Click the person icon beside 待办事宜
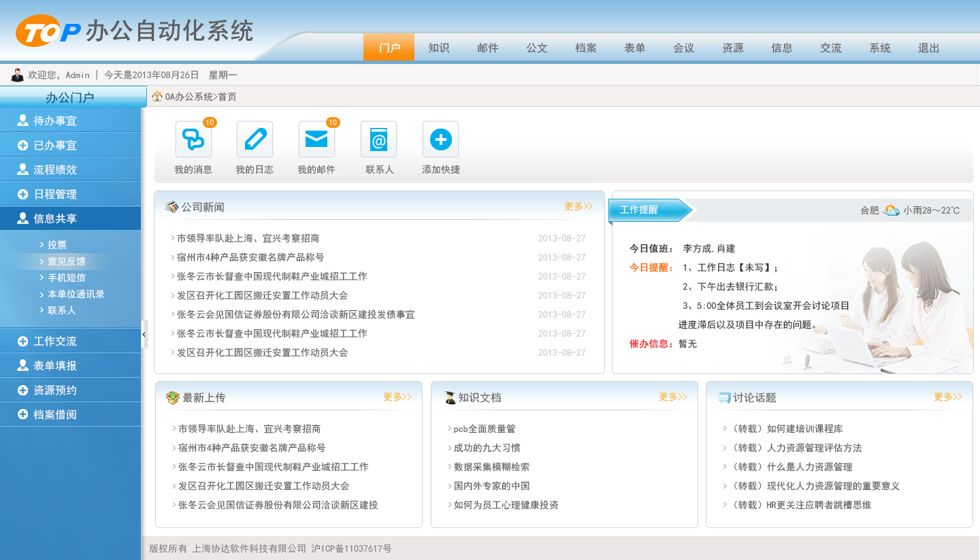The width and height of the screenshot is (980, 560). click(22, 120)
